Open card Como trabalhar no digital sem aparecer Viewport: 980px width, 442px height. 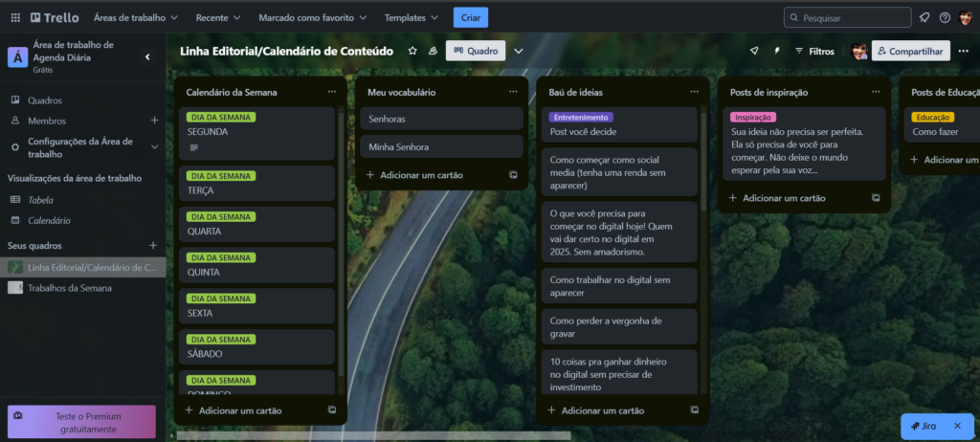(x=619, y=286)
